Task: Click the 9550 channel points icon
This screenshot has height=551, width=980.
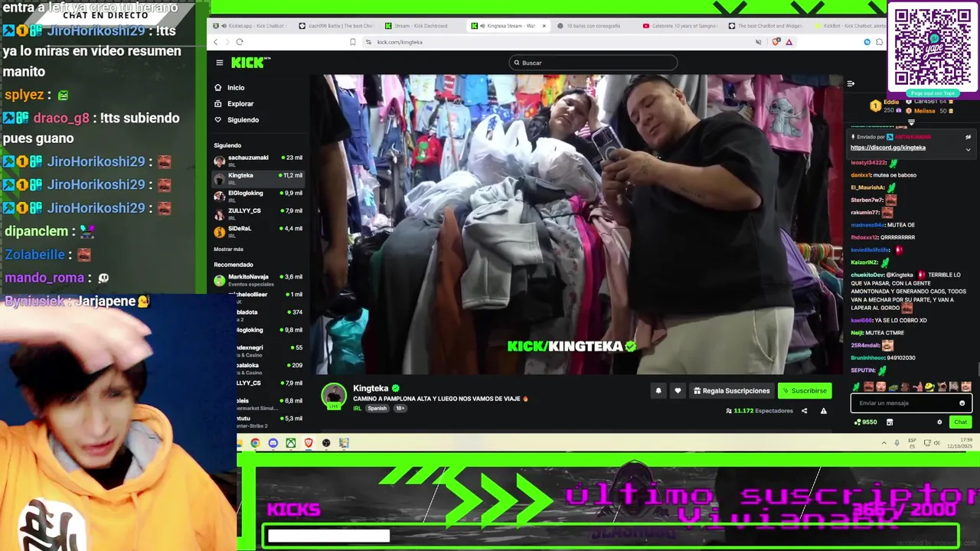Action: 865,422
